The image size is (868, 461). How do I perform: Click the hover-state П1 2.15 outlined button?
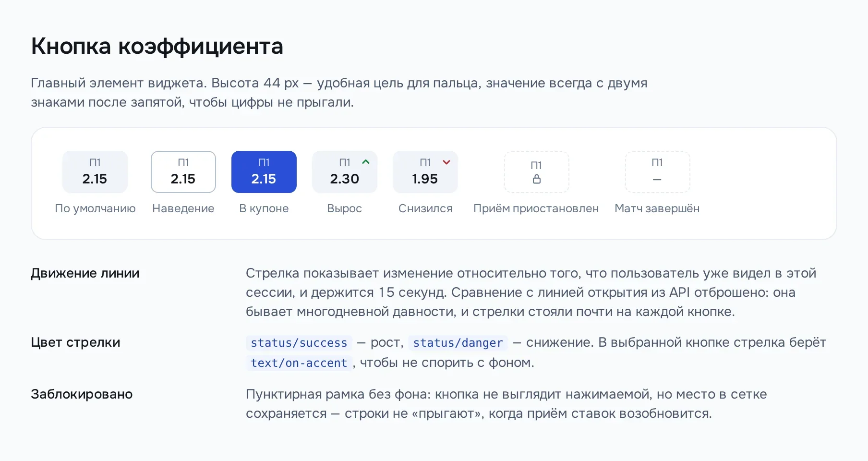[183, 172]
